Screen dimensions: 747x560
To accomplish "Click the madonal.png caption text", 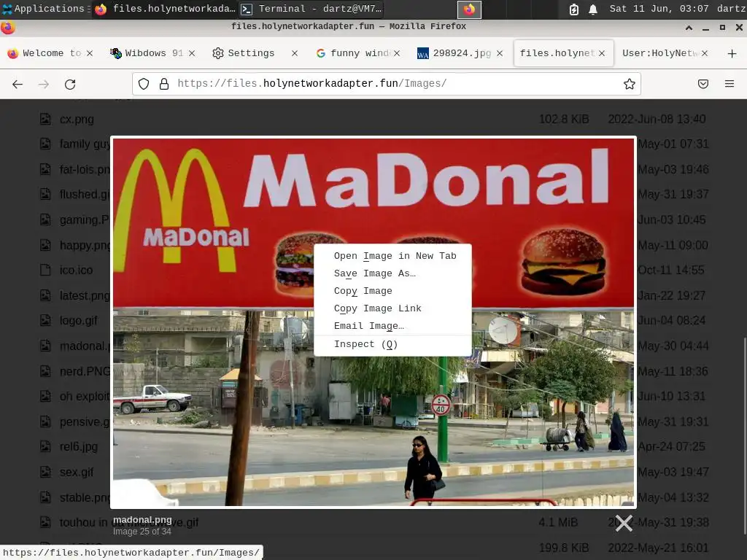I will tap(142, 519).
